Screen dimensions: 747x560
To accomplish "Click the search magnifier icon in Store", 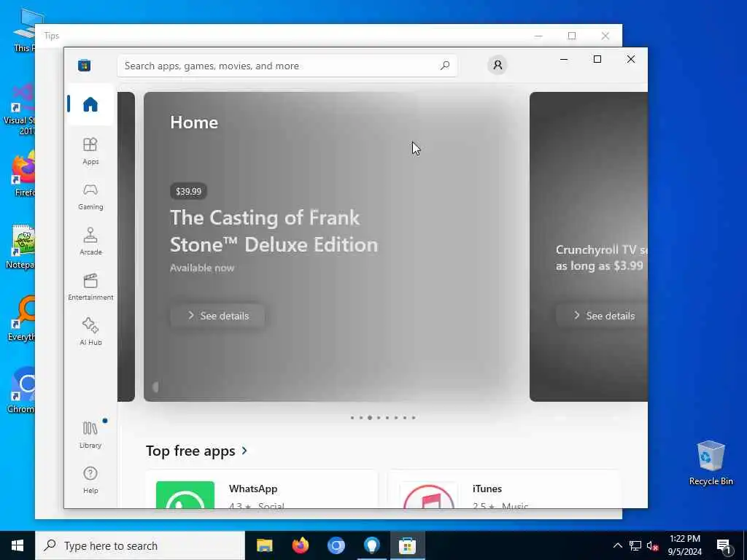I will pyautogui.click(x=444, y=66).
